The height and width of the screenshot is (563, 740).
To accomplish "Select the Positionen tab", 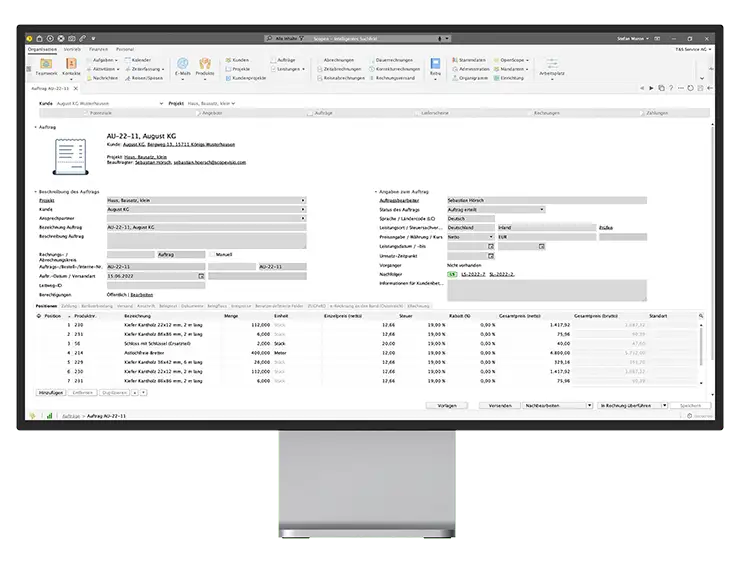I will [46, 306].
